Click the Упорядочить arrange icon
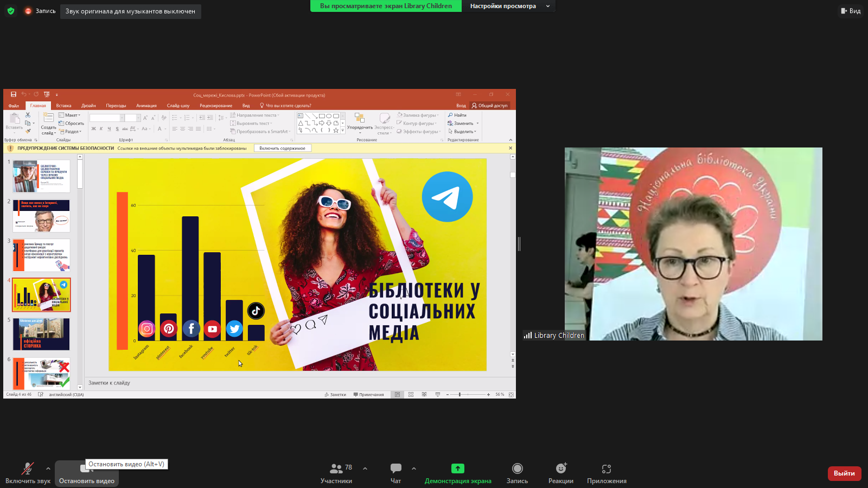The image size is (868, 488). tap(360, 118)
